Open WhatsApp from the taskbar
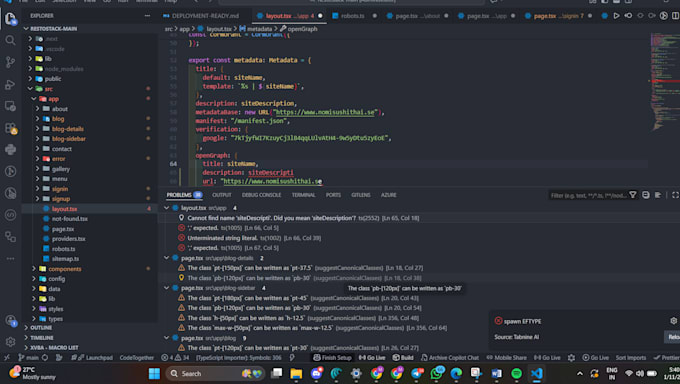Image resolution: width=680 pixels, height=384 pixels. pos(436,373)
